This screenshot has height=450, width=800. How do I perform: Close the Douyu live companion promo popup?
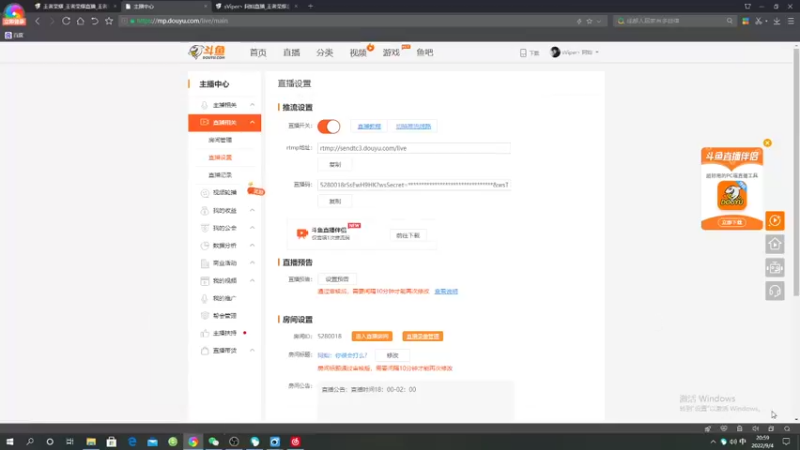(x=767, y=143)
